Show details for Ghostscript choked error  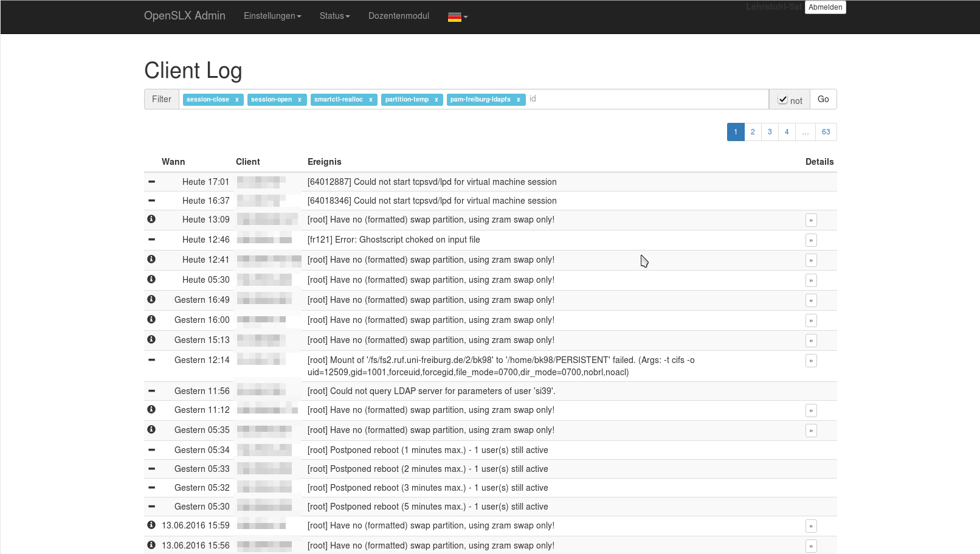coord(810,240)
